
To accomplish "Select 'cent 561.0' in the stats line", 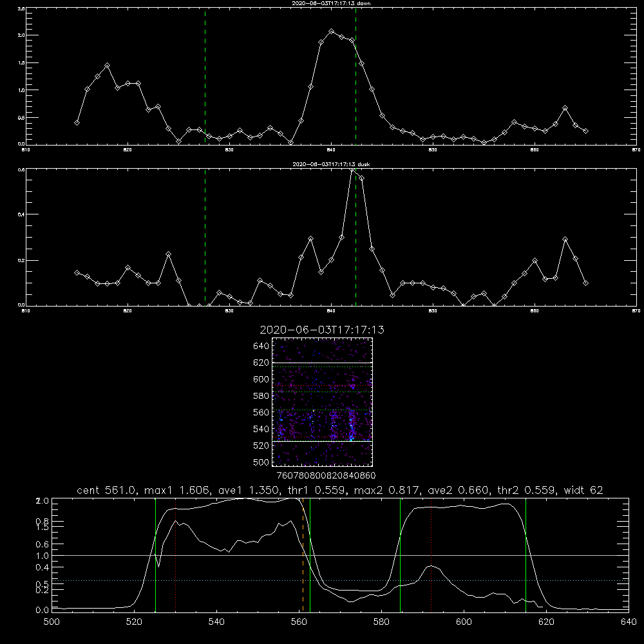I will pyautogui.click(x=106, y=490).
